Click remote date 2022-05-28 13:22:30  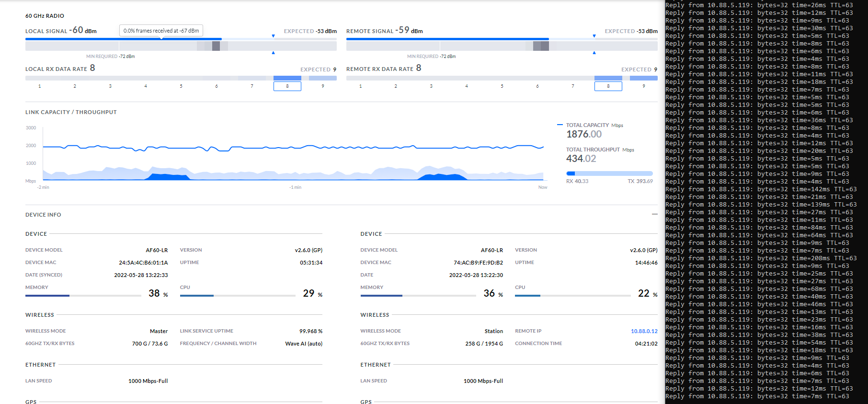point(476,275)
